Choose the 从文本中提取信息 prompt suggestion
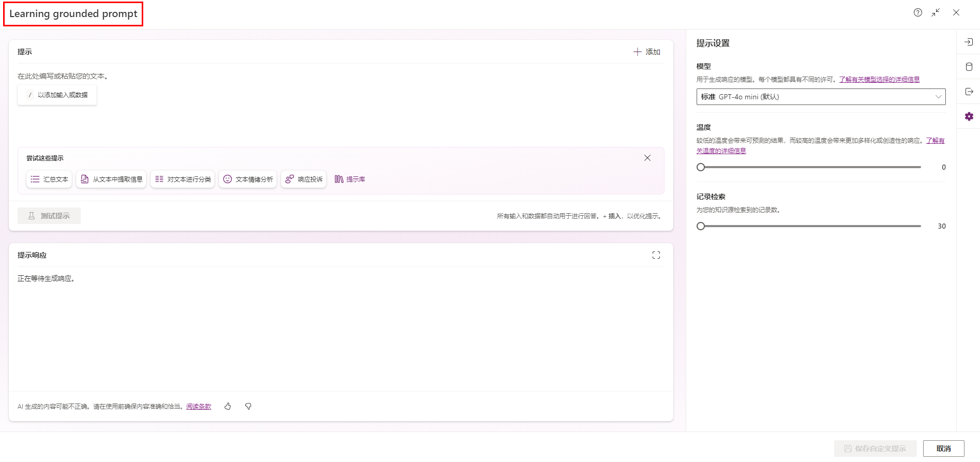The height and width of the screenshot is (462, 980). click(111, 179)
